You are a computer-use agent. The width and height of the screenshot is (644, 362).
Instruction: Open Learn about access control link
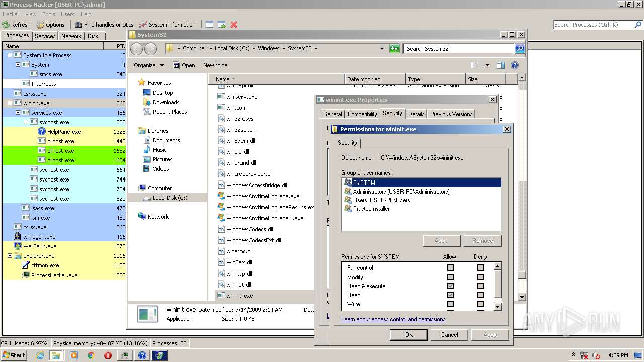coord(393,319)
